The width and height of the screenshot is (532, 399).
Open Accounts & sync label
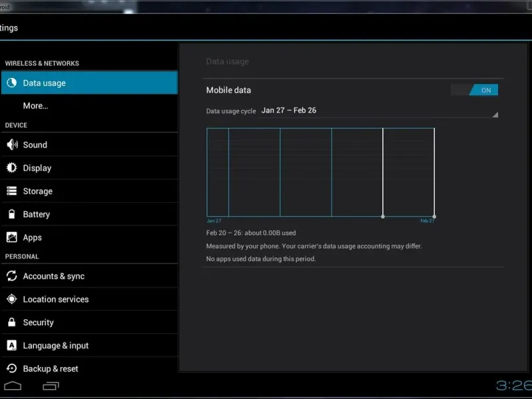point(54,276)
